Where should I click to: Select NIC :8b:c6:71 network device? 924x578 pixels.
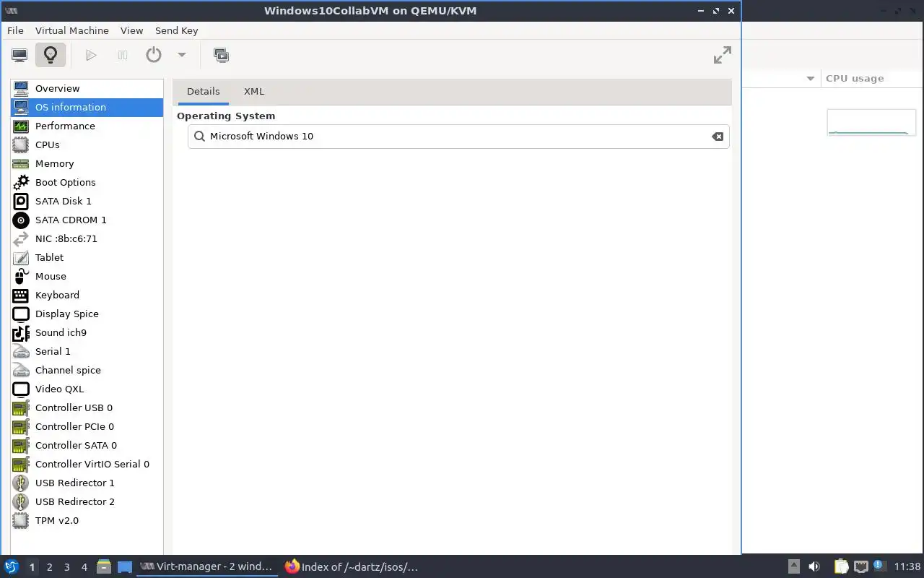pos(87,238)
